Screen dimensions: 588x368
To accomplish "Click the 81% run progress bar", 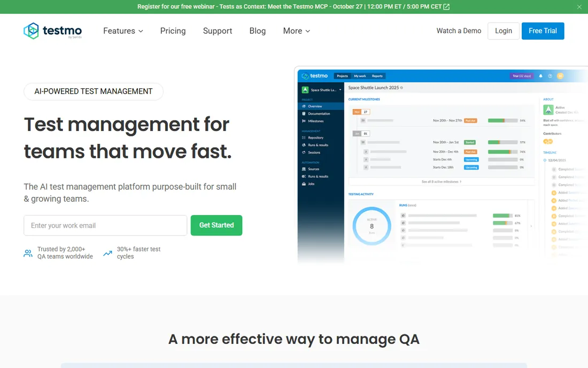I will point(502,216).
